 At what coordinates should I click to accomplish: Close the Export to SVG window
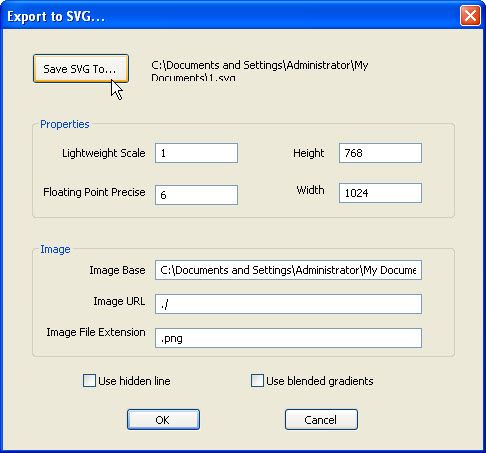pyautogui.click(x=470, y=15)
